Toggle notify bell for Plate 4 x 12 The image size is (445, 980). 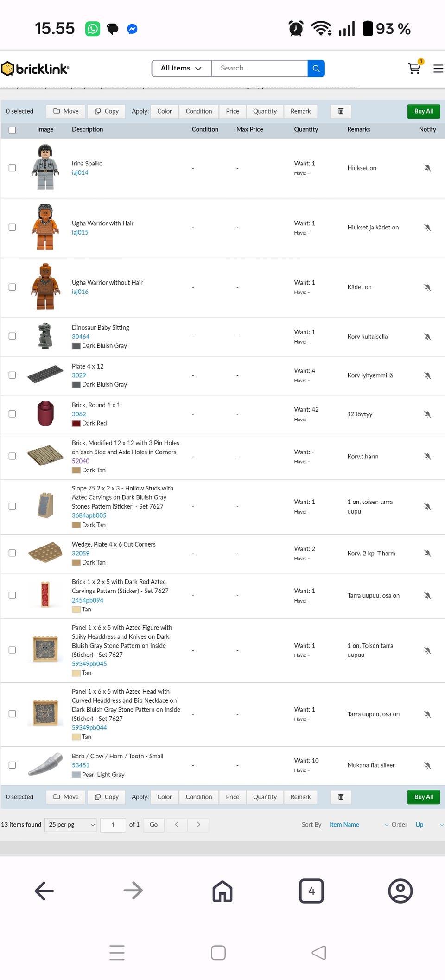427,375
